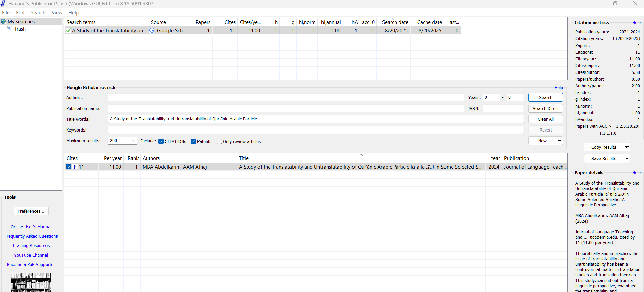
Task: Open the Search menu
Action: coord(38,12)
